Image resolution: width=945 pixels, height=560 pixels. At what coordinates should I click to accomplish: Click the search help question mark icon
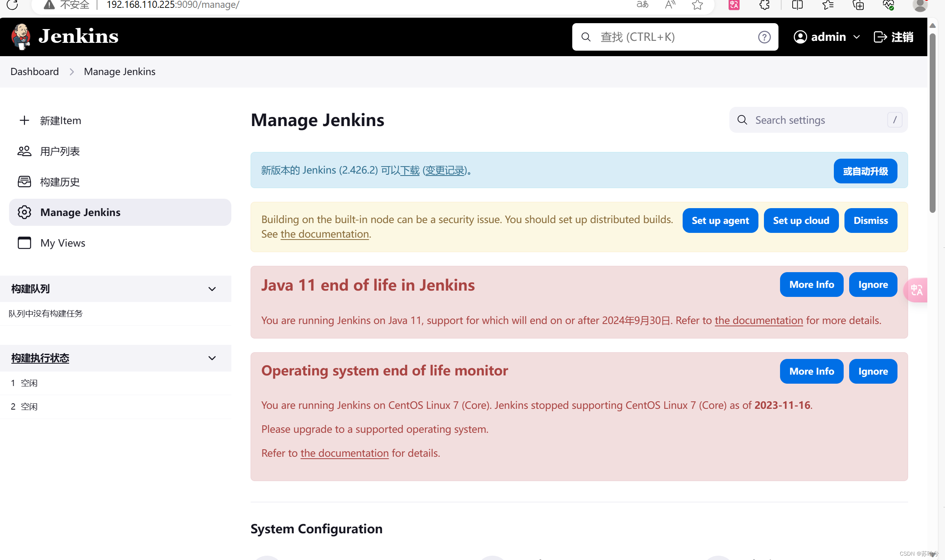764,37
